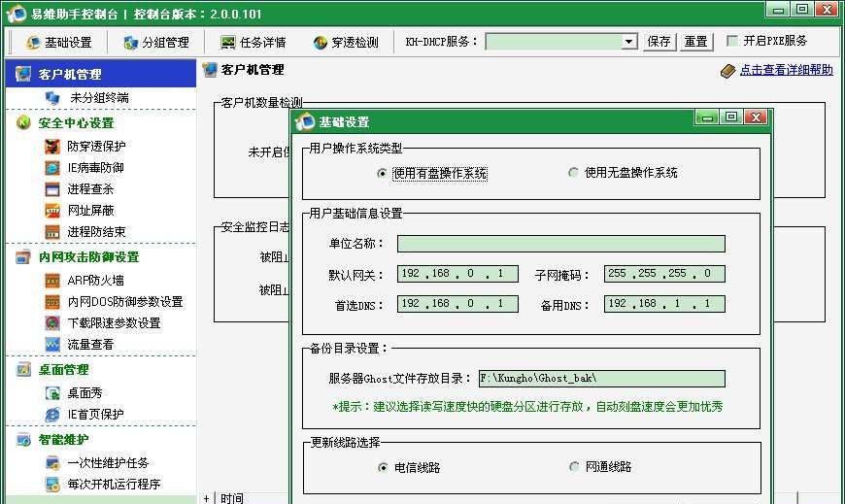845x504 pixels.
Task: Click the 未分组终端 computers icon
Action: [52, 97]
